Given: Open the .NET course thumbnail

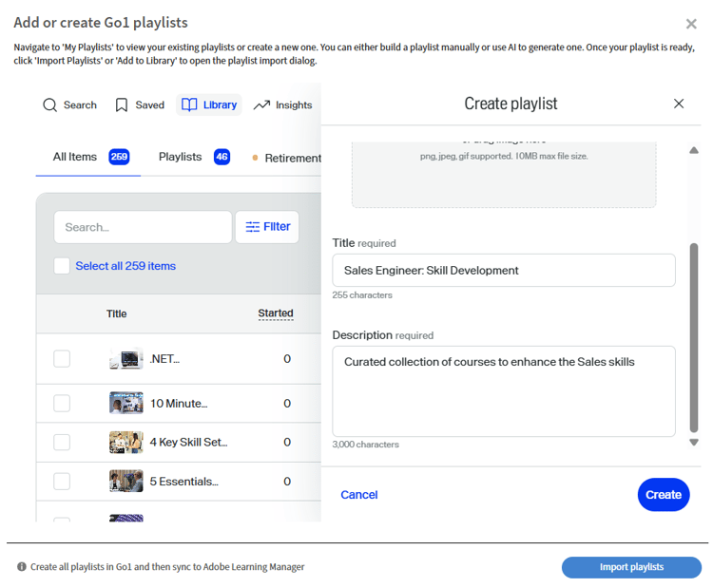Looking at the screenshot, I should pyautogui.click(x=125, y=359).
